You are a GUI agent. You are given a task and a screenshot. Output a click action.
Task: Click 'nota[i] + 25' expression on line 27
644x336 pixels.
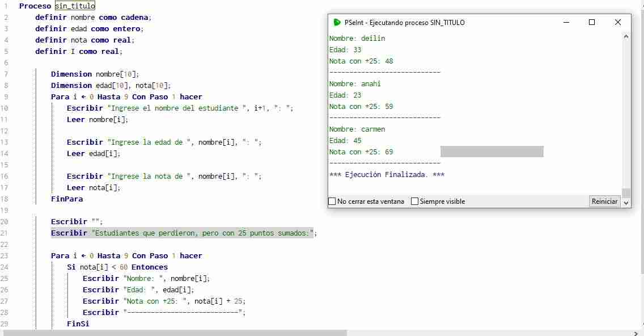tap(218, 301)
